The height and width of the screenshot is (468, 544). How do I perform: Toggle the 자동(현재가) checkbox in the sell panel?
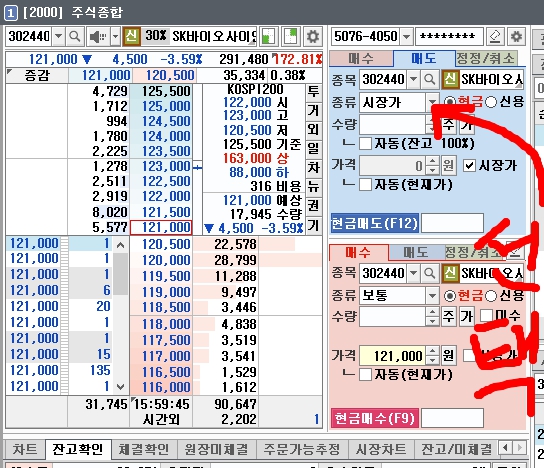click(365, 185)
